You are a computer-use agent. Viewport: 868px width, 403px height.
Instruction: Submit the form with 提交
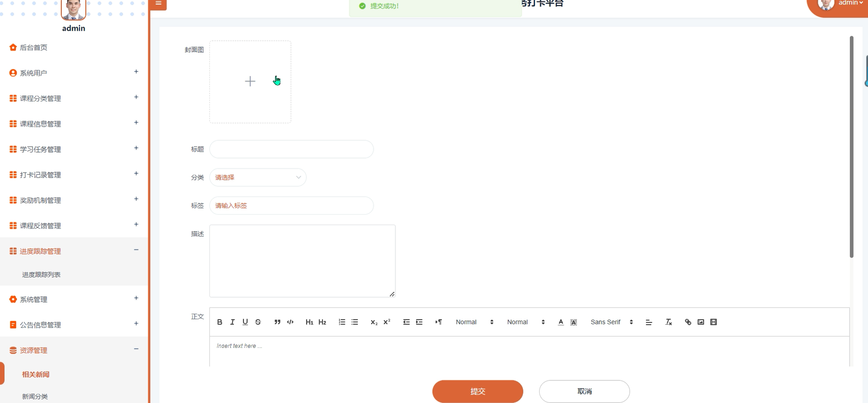point(478,391)
